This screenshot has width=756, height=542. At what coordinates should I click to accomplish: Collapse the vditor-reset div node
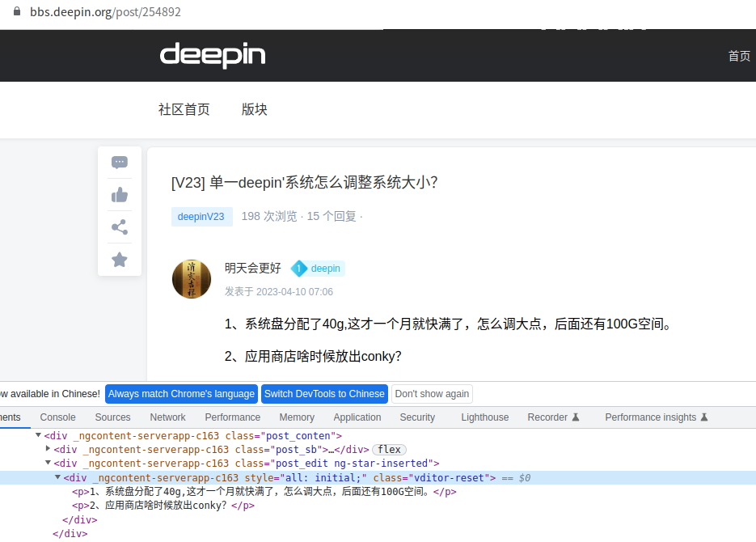(57, 477)
